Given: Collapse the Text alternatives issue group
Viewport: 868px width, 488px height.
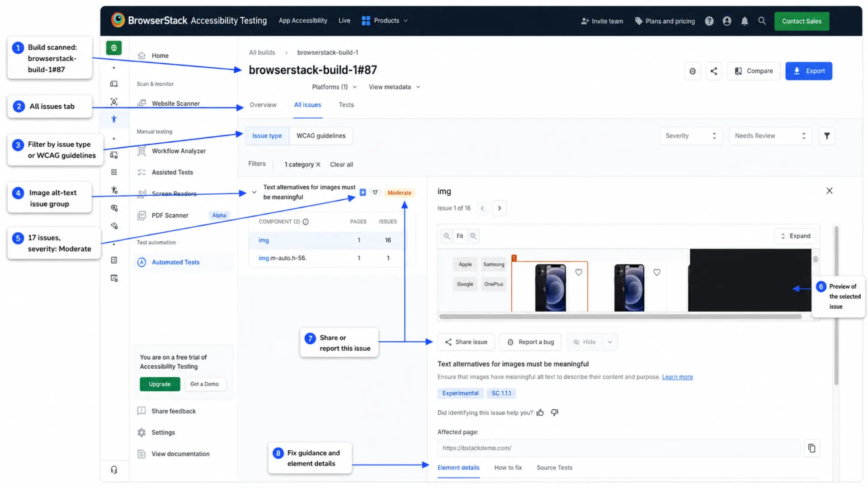Looking at the screenshot, I should pos(254,192).
